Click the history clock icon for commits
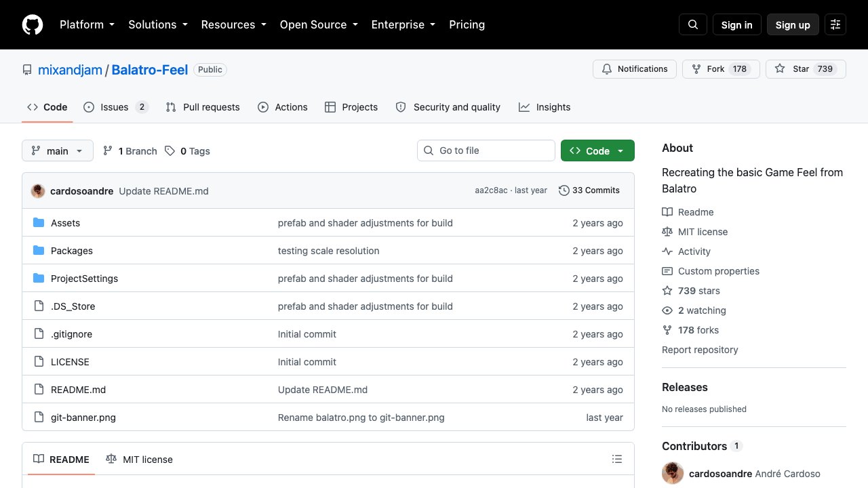Image resolution: width=868 pixels, height=488 pixels. pos(564,190)
